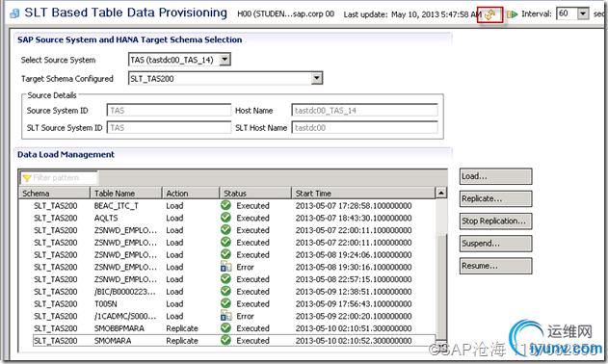This screenshot has height=364, width=608.
Task: Click Error status icon at 19:30:16 row
Action: click(x=225, y=267)
